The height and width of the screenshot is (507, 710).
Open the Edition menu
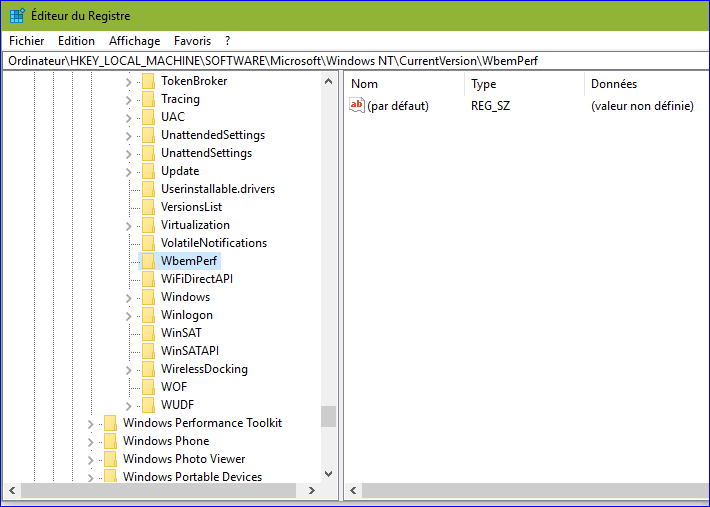pyautogui.click(x=76, y=41)
